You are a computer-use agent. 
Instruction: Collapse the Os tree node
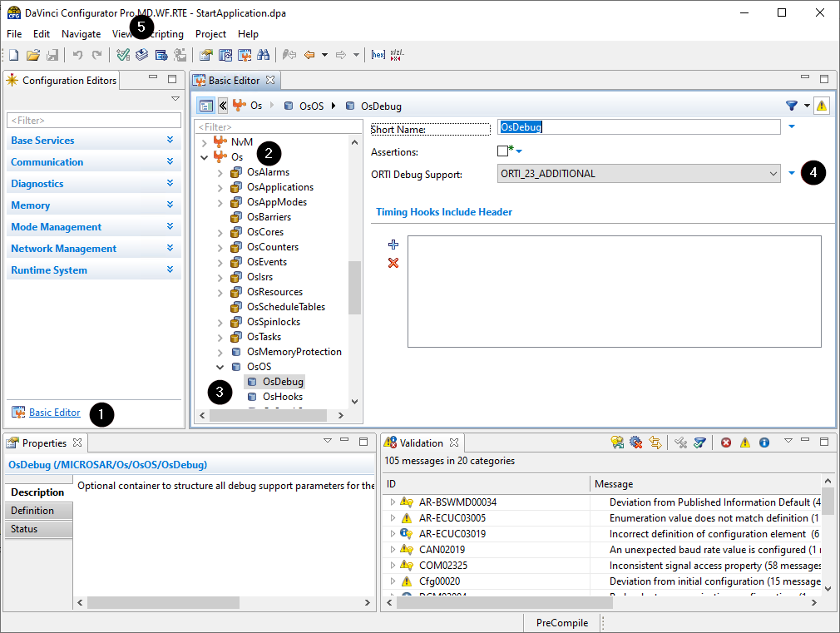tap(204, 157)
